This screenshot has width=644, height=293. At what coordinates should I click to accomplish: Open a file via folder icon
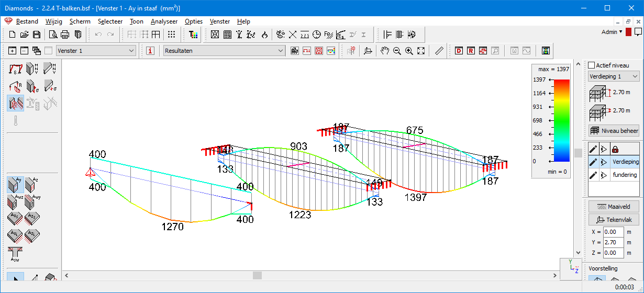[x=24, y=35]
